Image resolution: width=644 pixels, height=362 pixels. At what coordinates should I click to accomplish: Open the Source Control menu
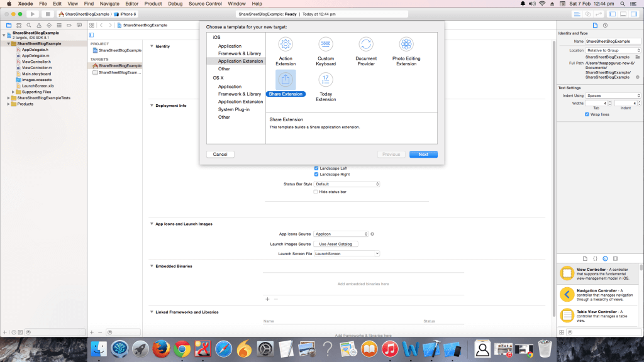(x=205, y=4)
